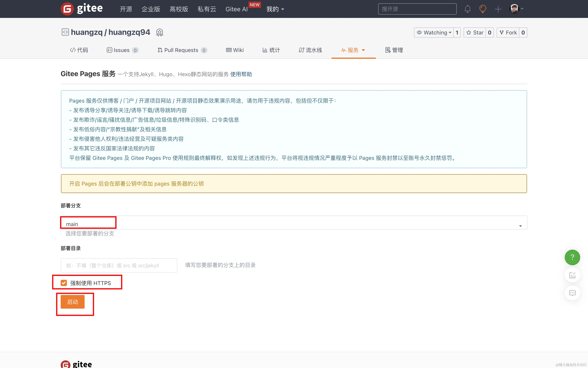Click the green help question button

572,257
